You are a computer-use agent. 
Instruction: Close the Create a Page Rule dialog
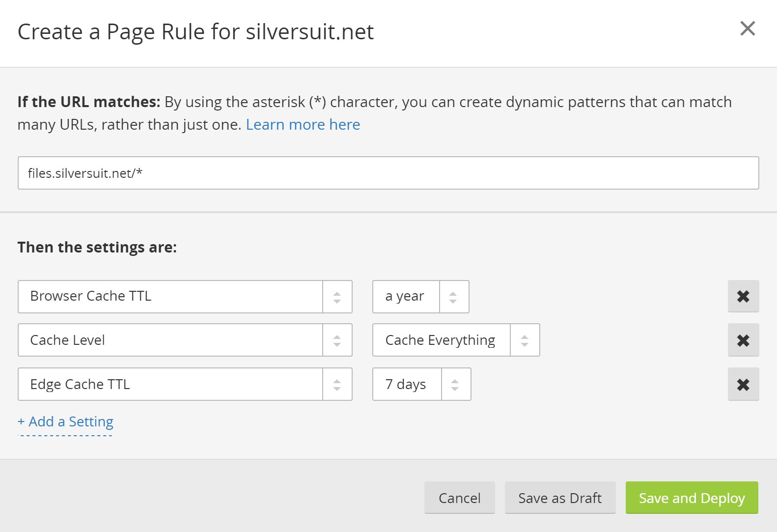pyautogui.click(x=747, y=28)
